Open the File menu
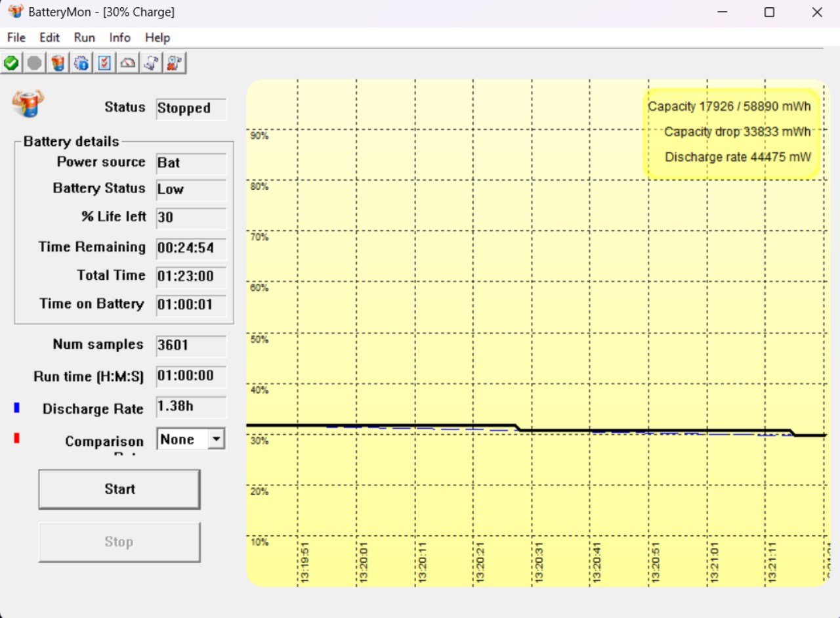 (x=16, y=37)
